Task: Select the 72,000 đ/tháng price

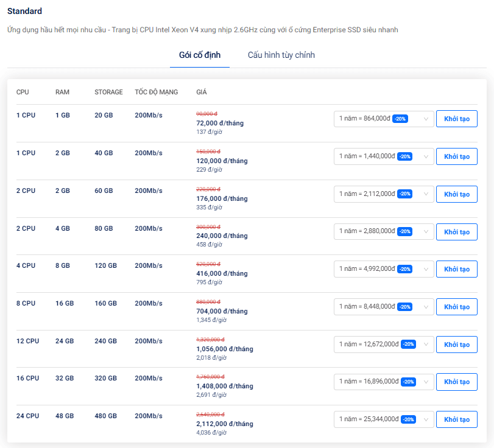Action: [x=220, y=123]
